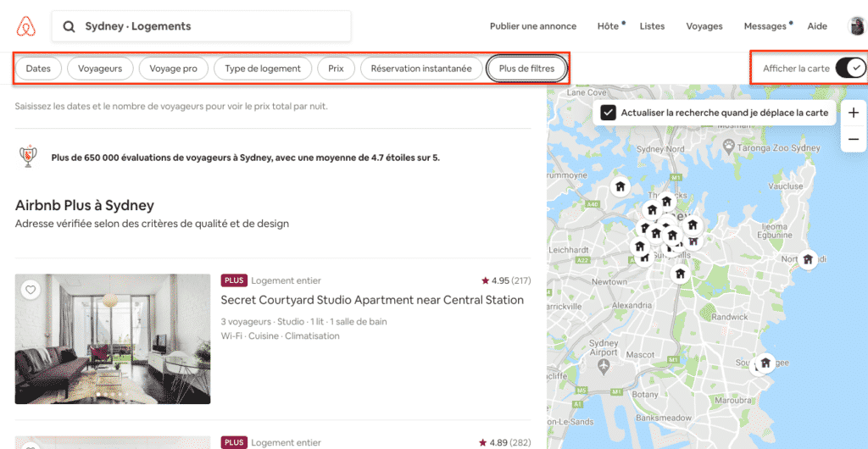Click the trophy reviews icon
Screen dimensions: 868x449
[28, 157]
